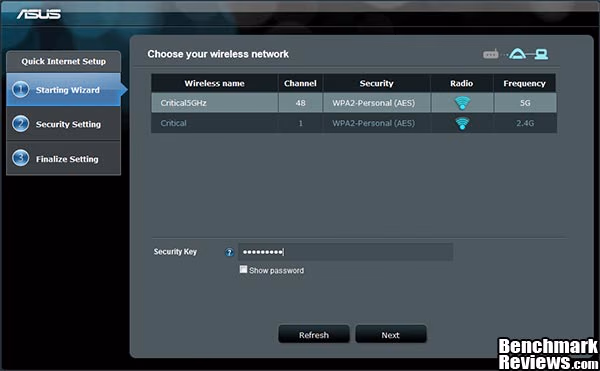Click the Channel column header

[x=300, y=83]
